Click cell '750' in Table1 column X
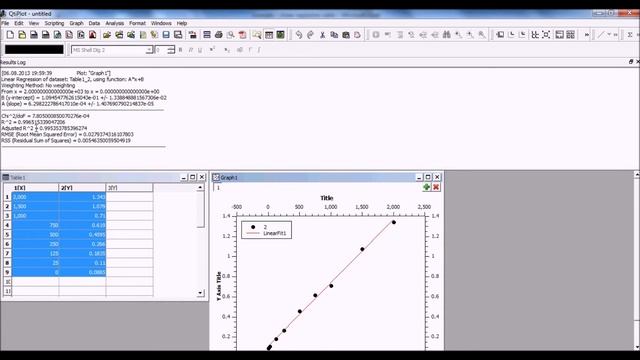The image size is (640, 360). pyautogui.click(x=35, y=225)
